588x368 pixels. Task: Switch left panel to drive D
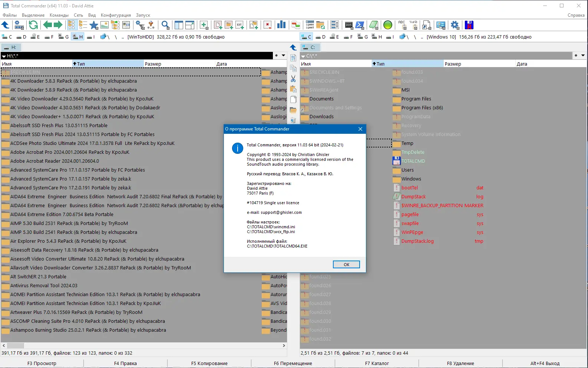[x=21, y=37]
